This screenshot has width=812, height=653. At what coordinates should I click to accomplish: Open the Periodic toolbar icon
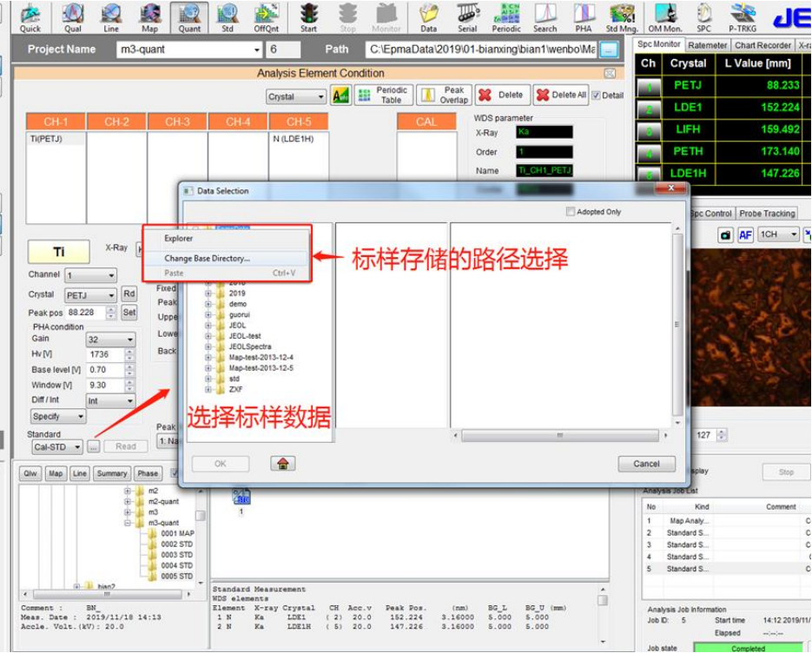506,16
